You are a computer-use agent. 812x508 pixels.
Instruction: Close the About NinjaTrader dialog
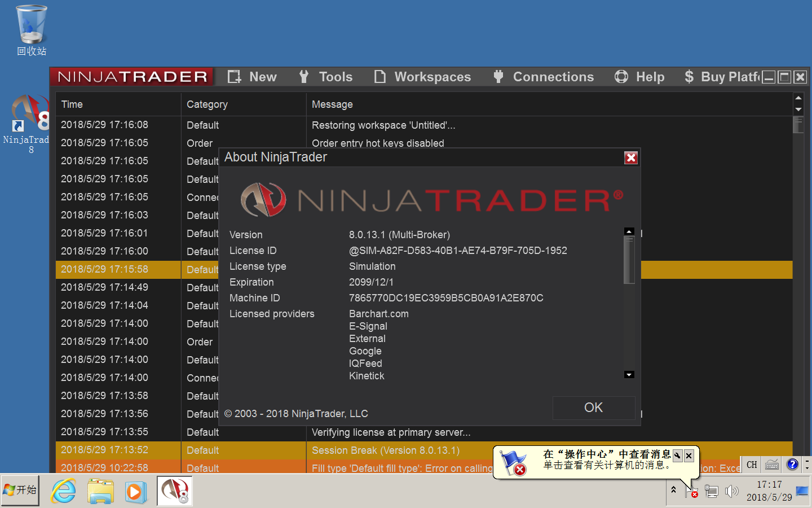click(x=631, y=158)
